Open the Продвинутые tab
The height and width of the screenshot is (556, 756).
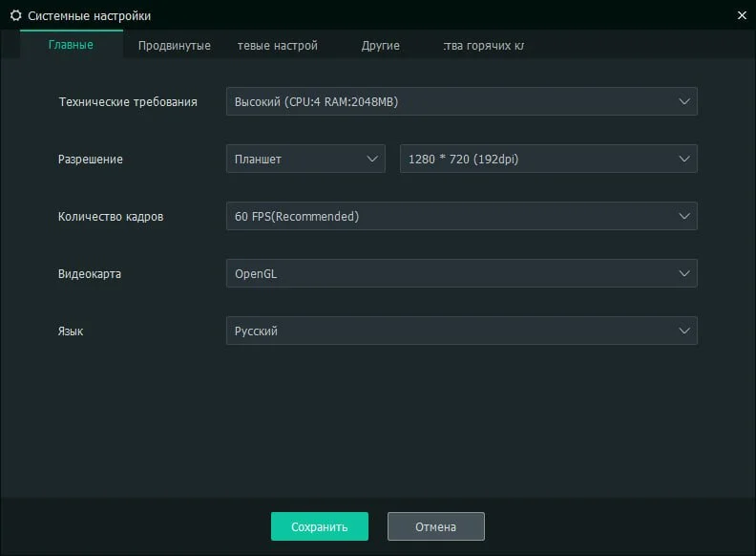click(175, 45)
